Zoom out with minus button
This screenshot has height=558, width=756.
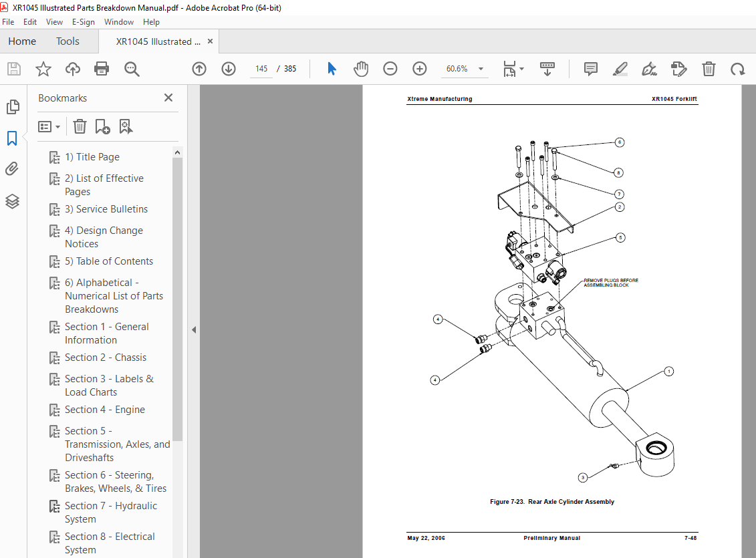(x=390, y=69)
